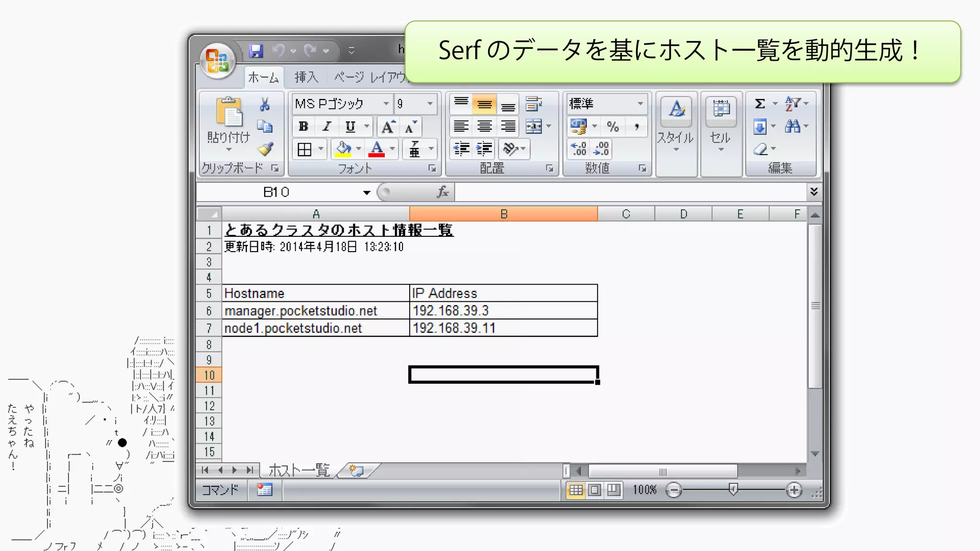Screen dimensions: 980x551
Task: Expand the formula bar chevron
Action: [x=814, y=192]
